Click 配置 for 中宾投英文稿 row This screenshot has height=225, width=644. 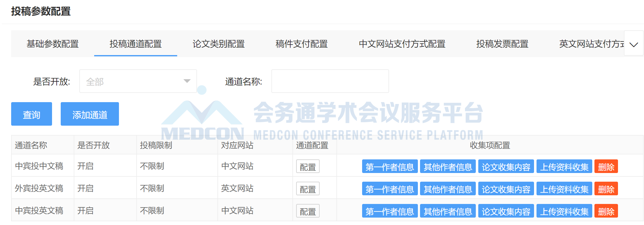pyautogui.click(x=308, y=211)
